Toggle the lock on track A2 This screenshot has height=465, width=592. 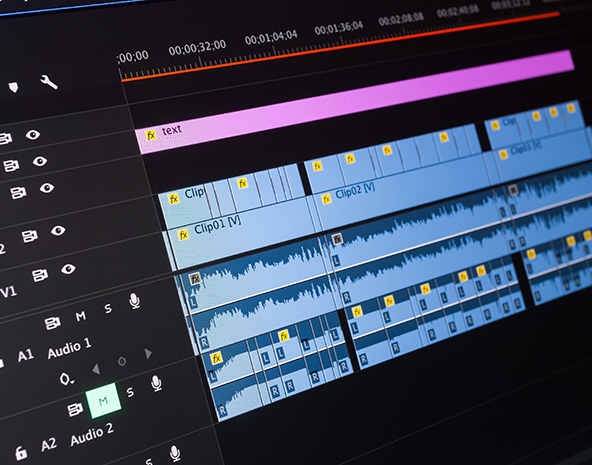pos(21,453)
